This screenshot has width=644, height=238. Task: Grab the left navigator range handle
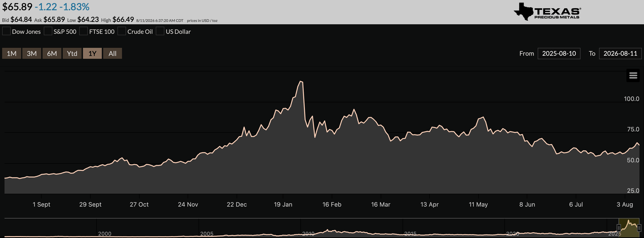click(x=619, y=228)
